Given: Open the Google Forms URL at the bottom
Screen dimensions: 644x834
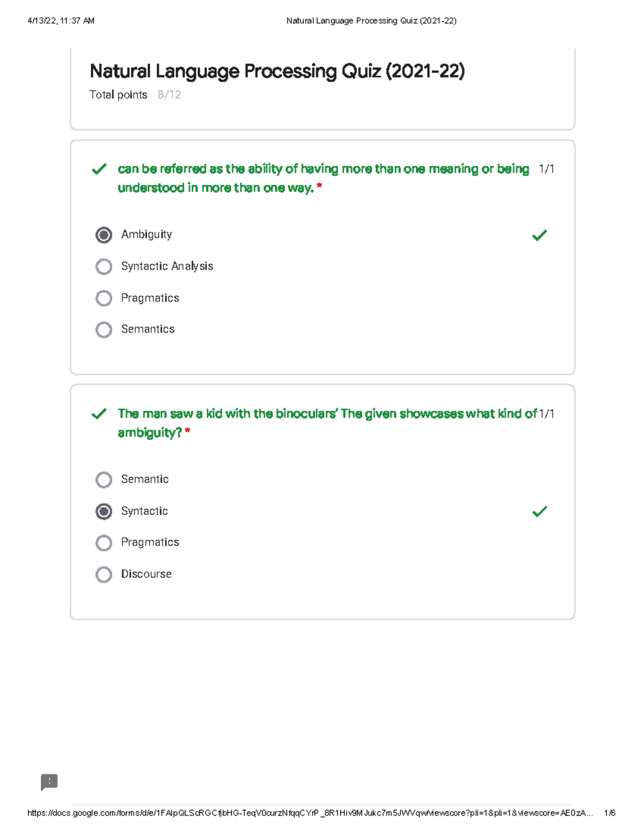Looking at the screenshot, I should (x=309, y=813).
